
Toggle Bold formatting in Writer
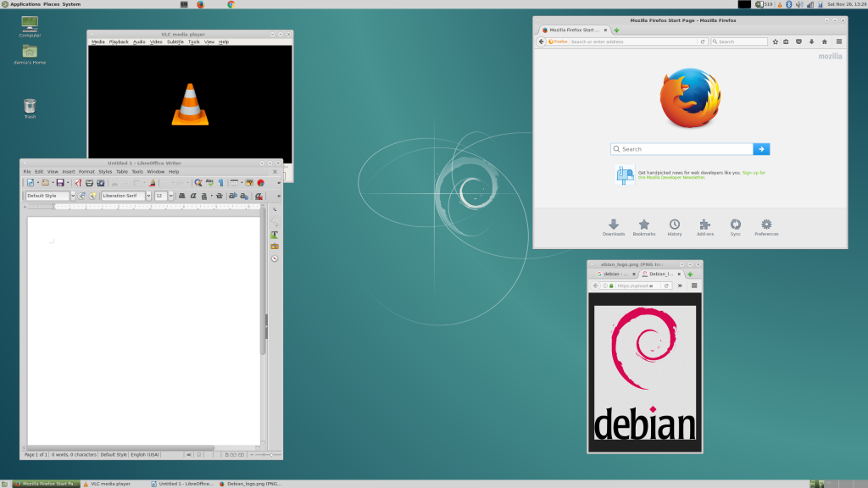(x=181, y=196)
